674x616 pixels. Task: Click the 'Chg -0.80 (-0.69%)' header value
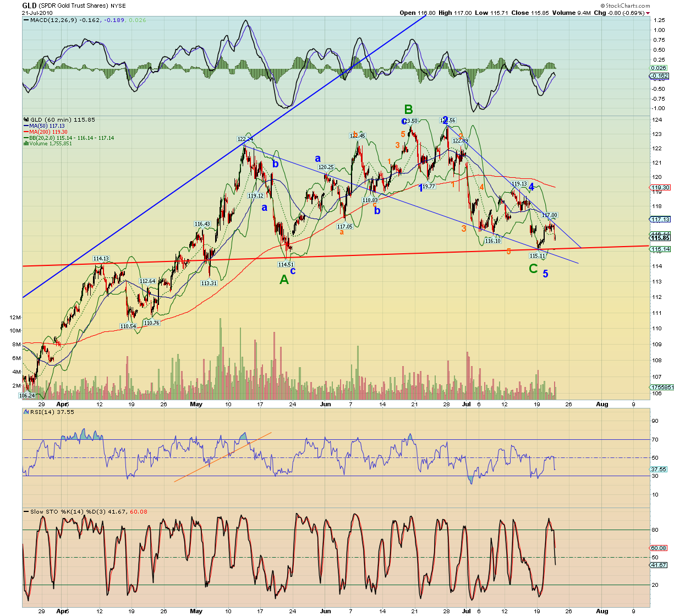click(x=619, y=13)
